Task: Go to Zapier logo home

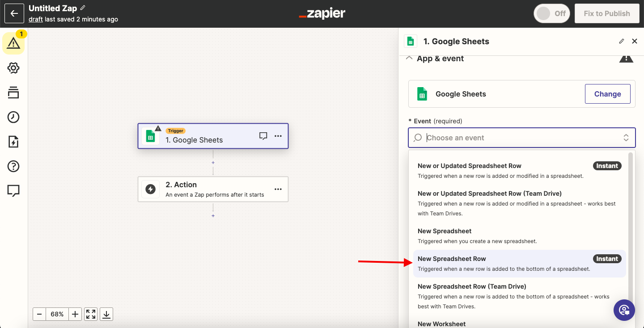Action: coord(322,13)
